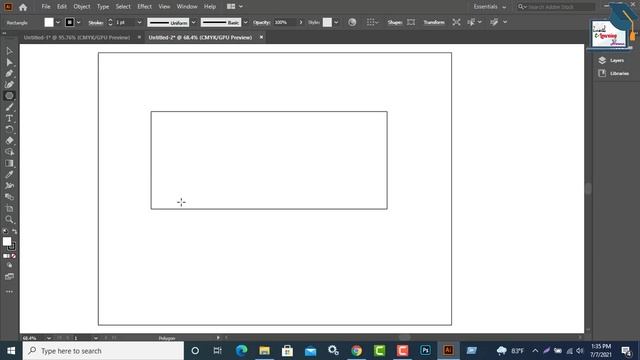Select the Direct Selection tool
This screenshot has height=360, width=640.
(9, 62)
